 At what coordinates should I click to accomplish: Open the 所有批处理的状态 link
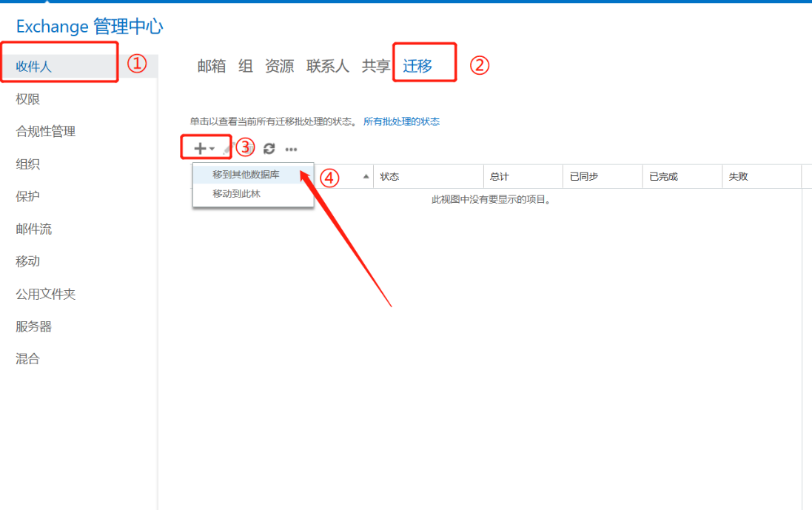401,121
